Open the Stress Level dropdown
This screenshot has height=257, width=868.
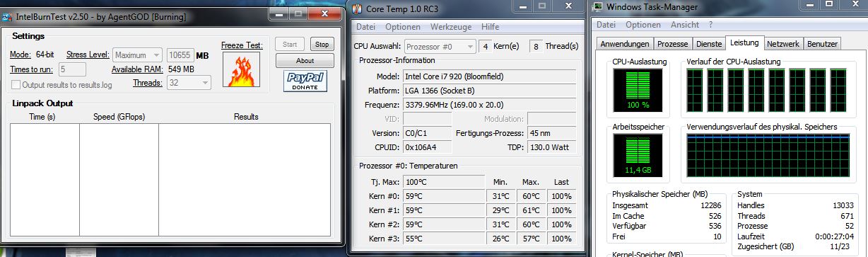click(137, 55)
